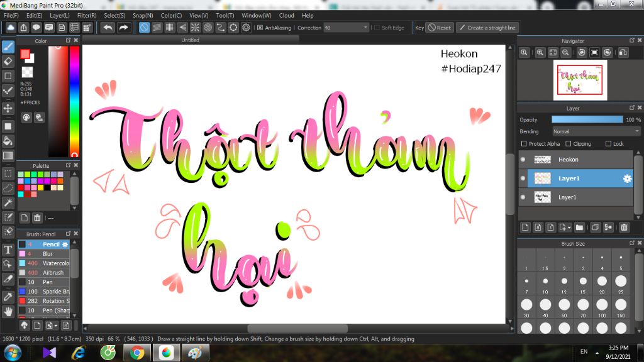The image size is (644, 362).
Task: Click zoom in icon in Navigator
Action: [x=540, y=53]
